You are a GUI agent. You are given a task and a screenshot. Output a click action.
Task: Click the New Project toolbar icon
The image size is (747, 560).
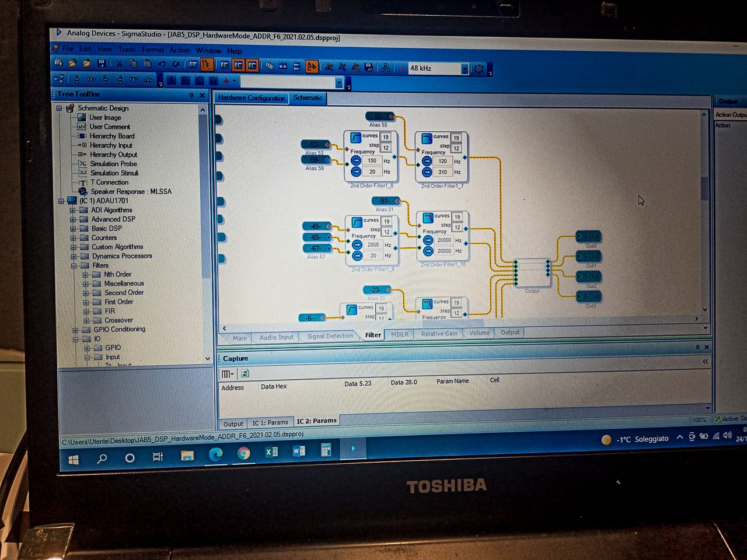tap(58, 63)
